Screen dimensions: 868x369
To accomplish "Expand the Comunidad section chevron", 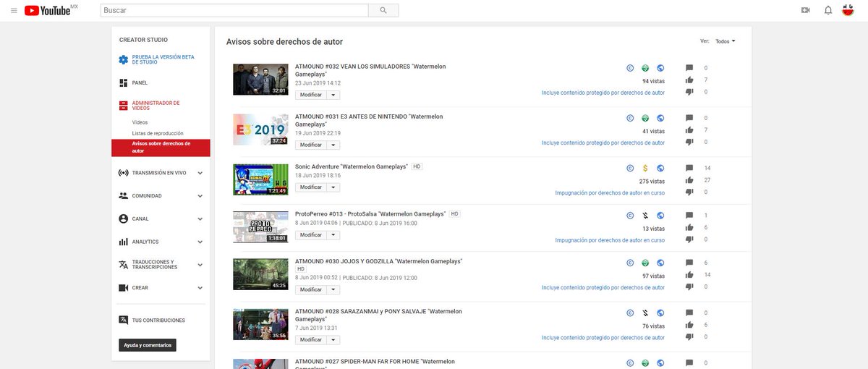I will (200, 196).
